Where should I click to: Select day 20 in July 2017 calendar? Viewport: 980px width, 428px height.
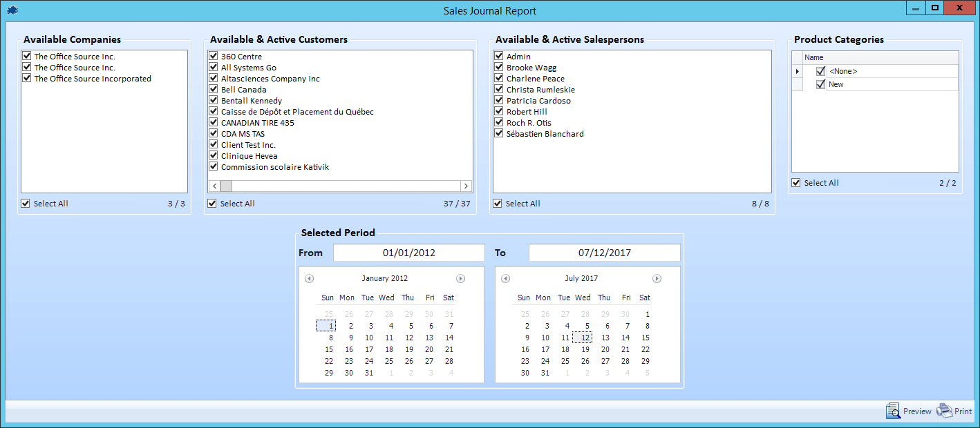pos(605,349)
